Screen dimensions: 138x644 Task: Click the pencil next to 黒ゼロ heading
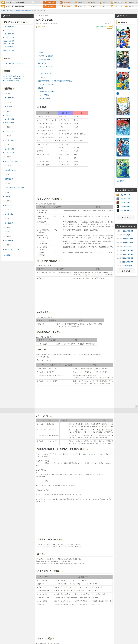pyautogui.click(x=45, y=554)
